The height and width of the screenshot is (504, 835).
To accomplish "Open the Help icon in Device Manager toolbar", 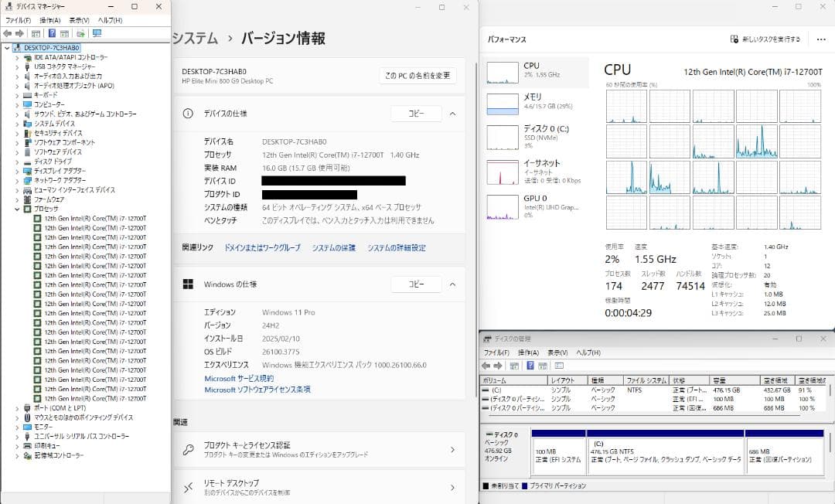I will pos(53,33).
